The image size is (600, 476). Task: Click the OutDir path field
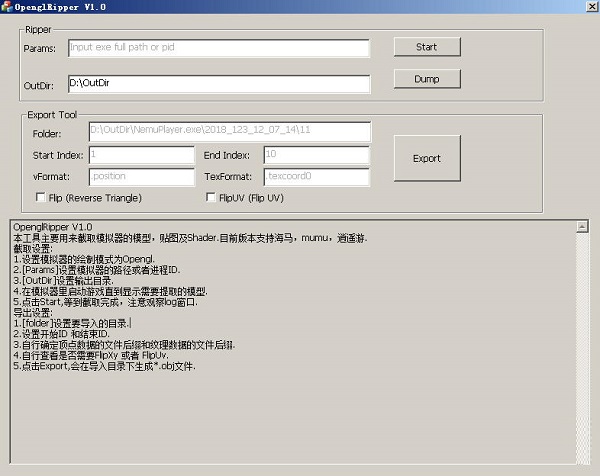pyautogui.click(x=219, y=84)
